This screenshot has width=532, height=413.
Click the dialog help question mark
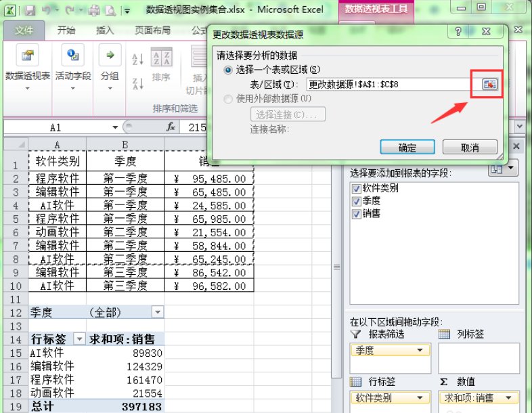(458, 32)
